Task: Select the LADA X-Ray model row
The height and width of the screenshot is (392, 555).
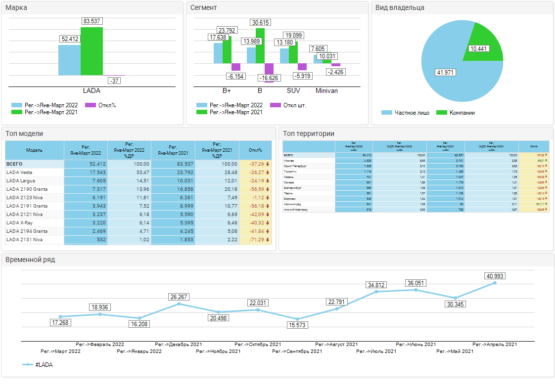Action: click(x=34, y=223)
